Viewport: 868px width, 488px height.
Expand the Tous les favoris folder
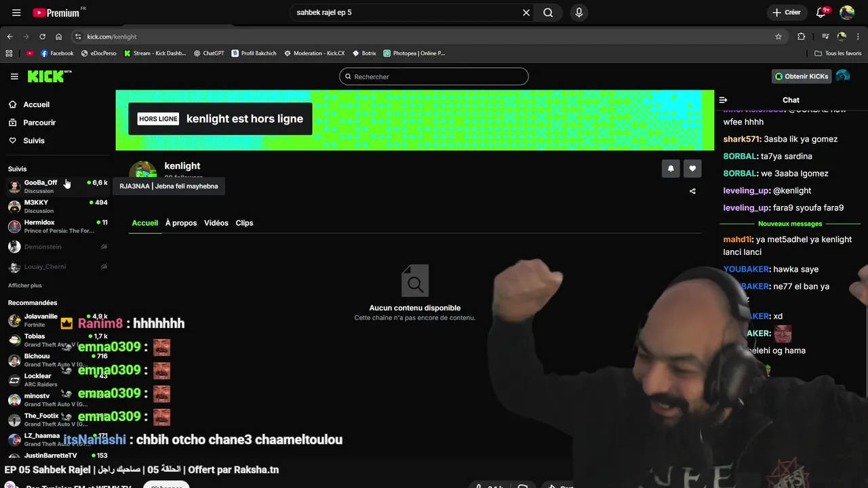coord(838,53)
